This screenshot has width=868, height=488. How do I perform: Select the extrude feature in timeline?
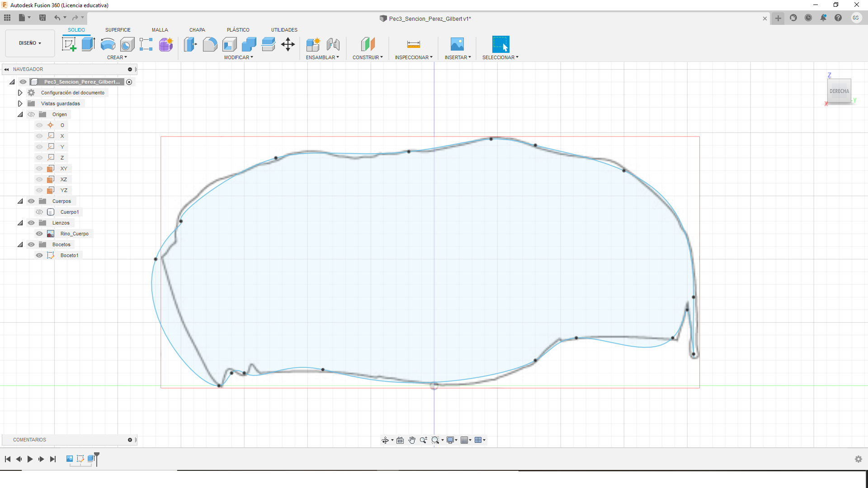pos(91,459)
